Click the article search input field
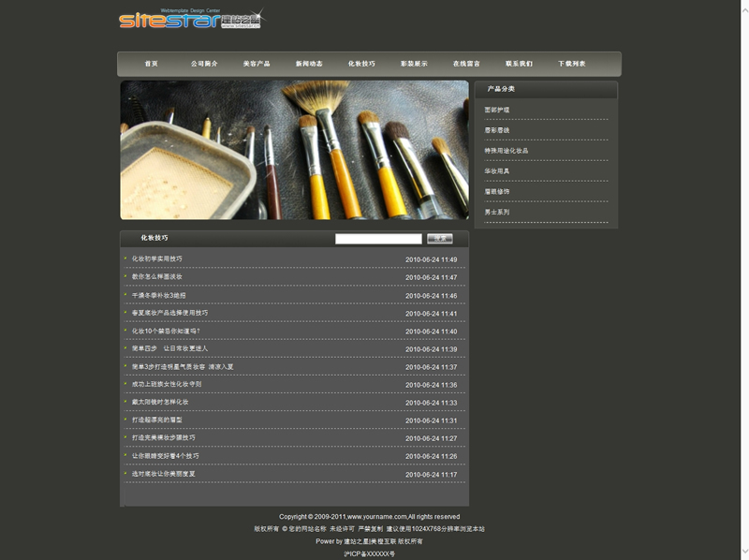Image resolution: width=749 pixels, height=560 pixels. (x=378, y=239)
